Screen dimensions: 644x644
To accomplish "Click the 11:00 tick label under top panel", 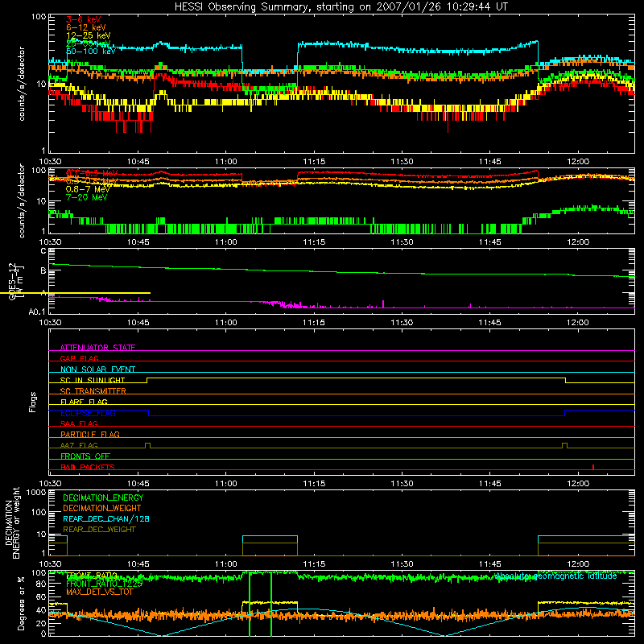I will (x=226, y=162).
